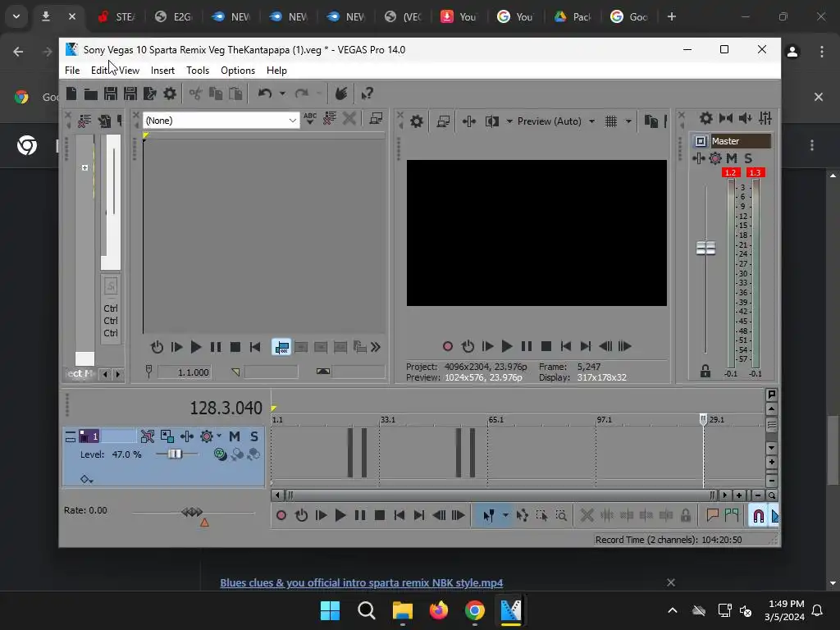Mute the Master bus with the M button
The width and height of the screenshot is (840, 630).
732,158
